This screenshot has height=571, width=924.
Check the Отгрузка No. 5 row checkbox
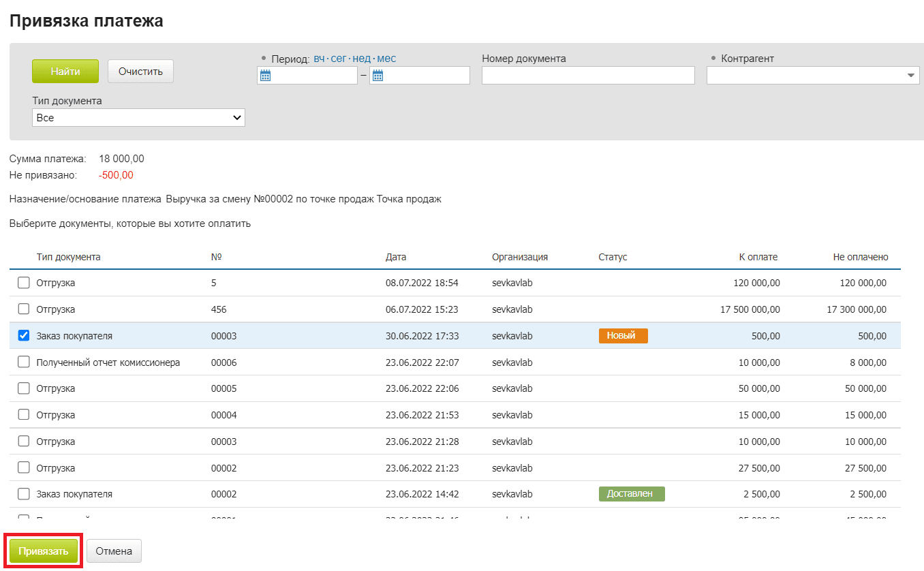click(24, 283)
